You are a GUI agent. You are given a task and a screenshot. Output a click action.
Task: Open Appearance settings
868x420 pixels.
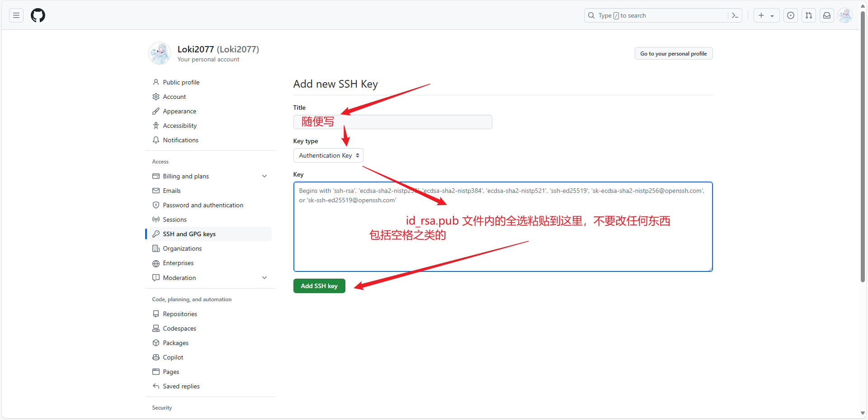tap(179, 111)
